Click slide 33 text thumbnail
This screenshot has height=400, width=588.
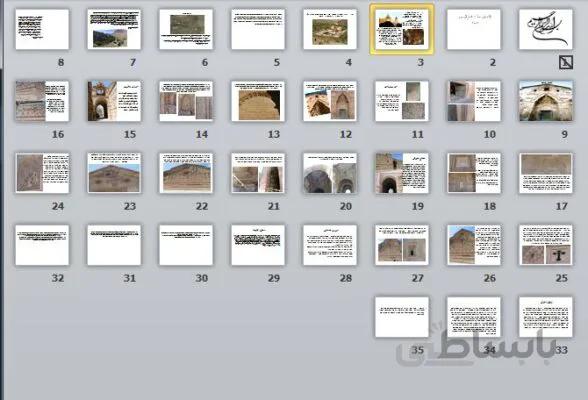pyautogui.click(x=546, y=317)
